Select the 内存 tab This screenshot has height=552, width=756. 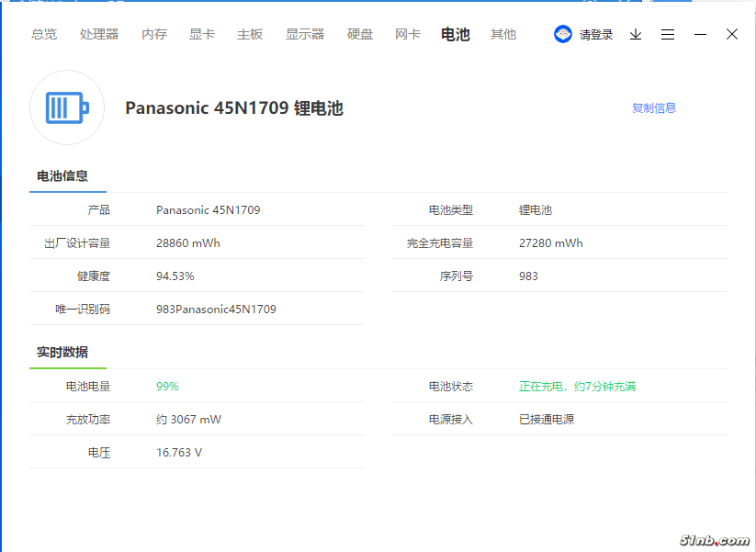[x=154, y=34]
